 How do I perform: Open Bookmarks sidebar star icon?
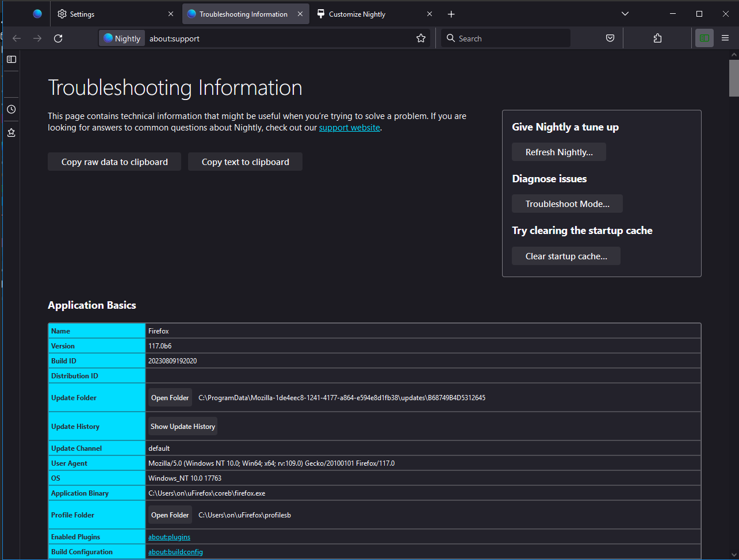point(11,132)
